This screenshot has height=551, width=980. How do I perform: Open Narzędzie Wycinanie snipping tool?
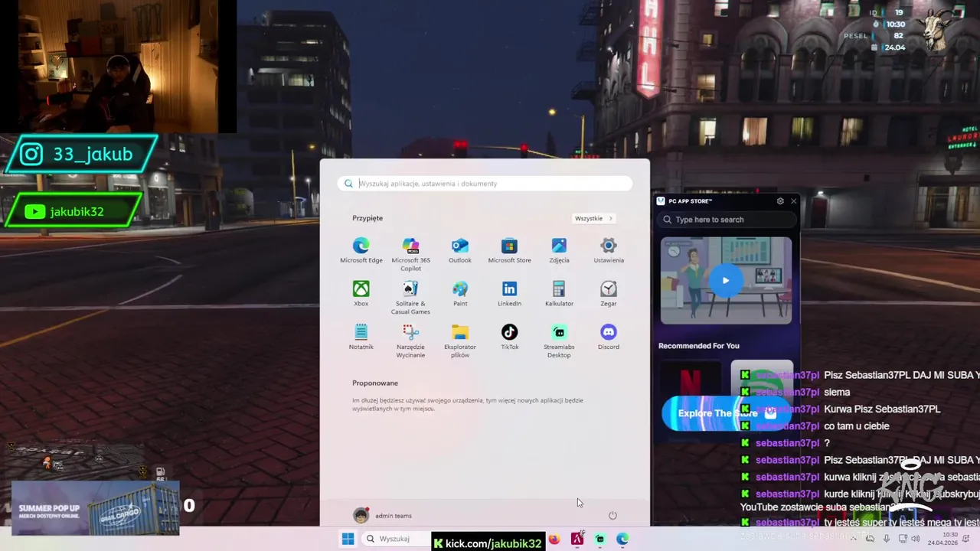point(410,341)
